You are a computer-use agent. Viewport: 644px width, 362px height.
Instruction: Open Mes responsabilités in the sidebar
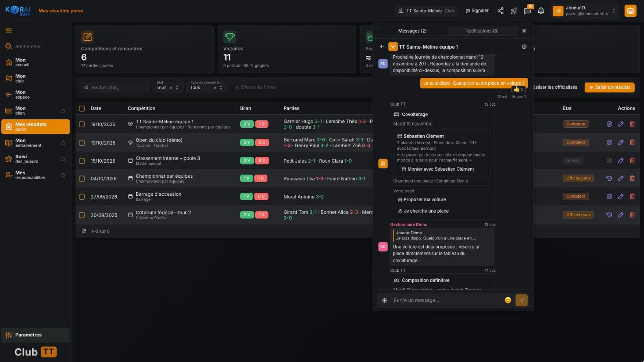[x=35, y=175]
